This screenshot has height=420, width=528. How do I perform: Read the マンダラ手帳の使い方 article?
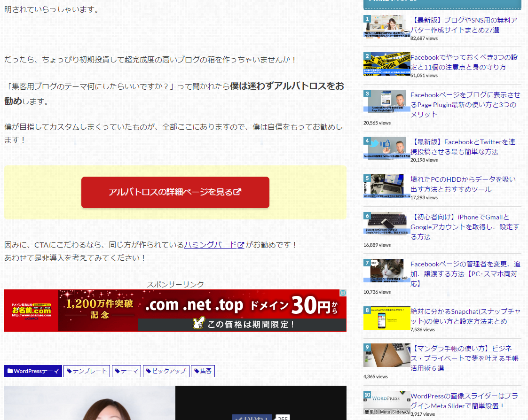[x=465, y=358]
